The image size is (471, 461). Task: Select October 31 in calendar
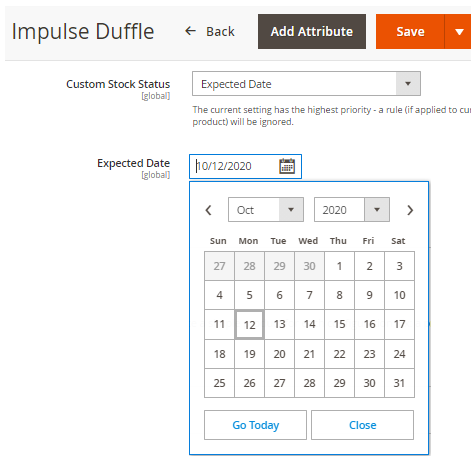tap(399, 383)
